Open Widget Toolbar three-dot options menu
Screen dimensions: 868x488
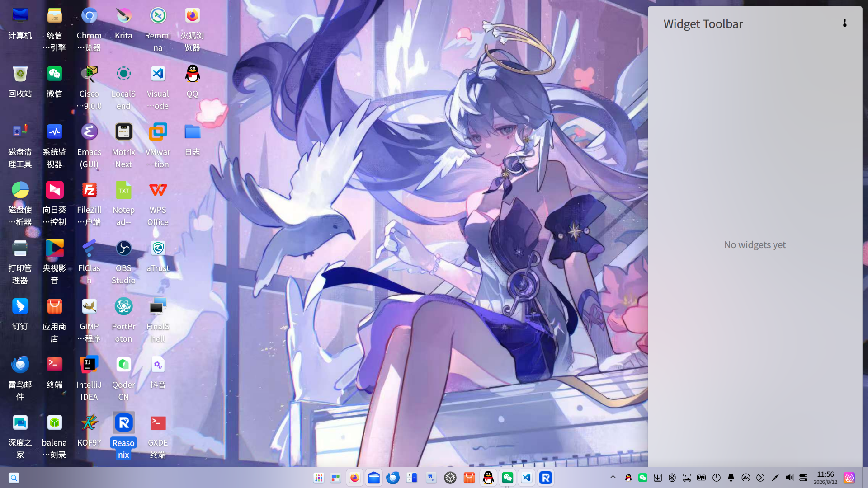point(844,23)
